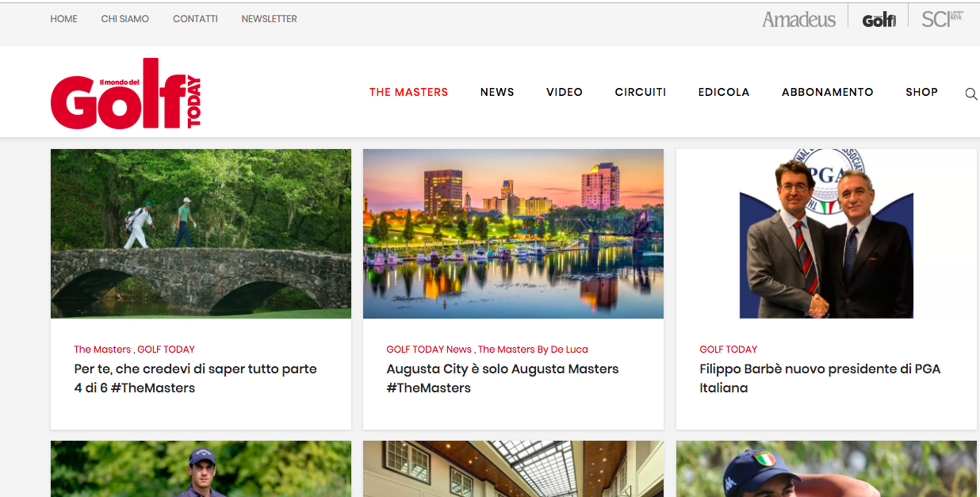Open the stone bridge article thumbnail
Viewport: 980px width, 497px height.
click(x=201, y=234)
